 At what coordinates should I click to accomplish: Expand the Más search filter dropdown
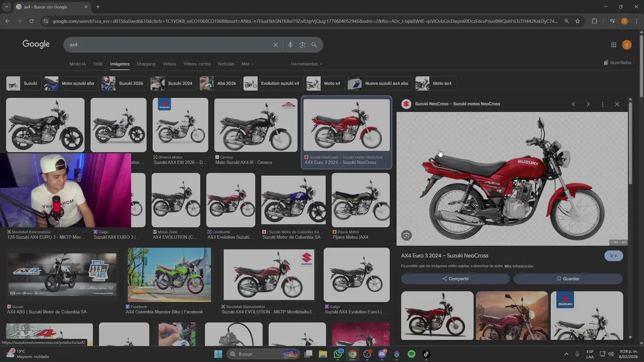click(247, 64)
